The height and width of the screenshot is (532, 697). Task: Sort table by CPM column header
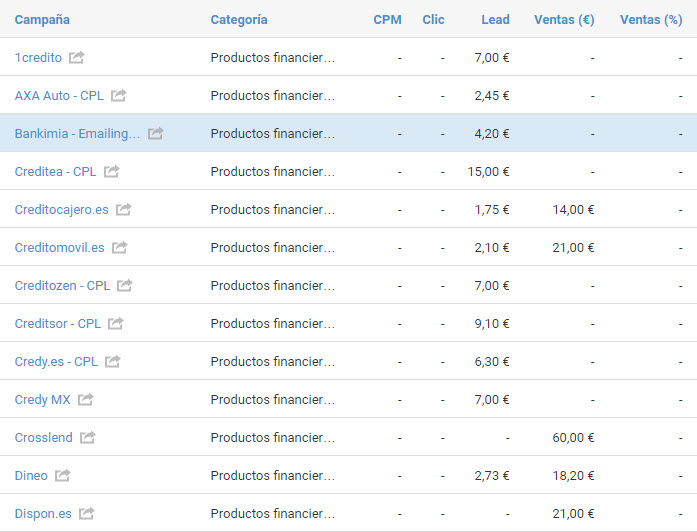(387, 20)
